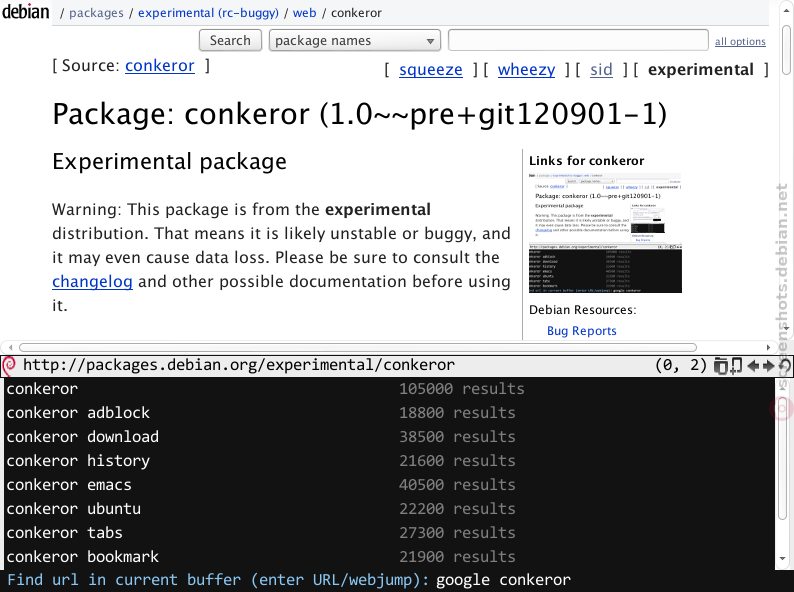Image resolution: width=794 pixels, height=592 pixels.
Task: Open the changelog link
Action: point(92,282)
